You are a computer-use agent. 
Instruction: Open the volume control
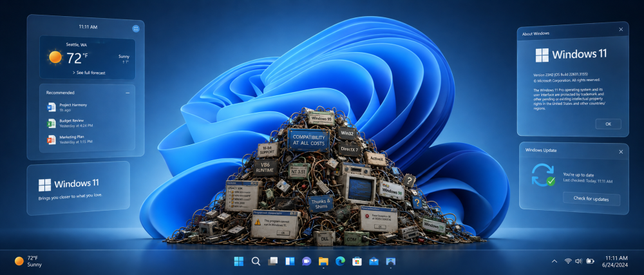(x=579, y=261)
